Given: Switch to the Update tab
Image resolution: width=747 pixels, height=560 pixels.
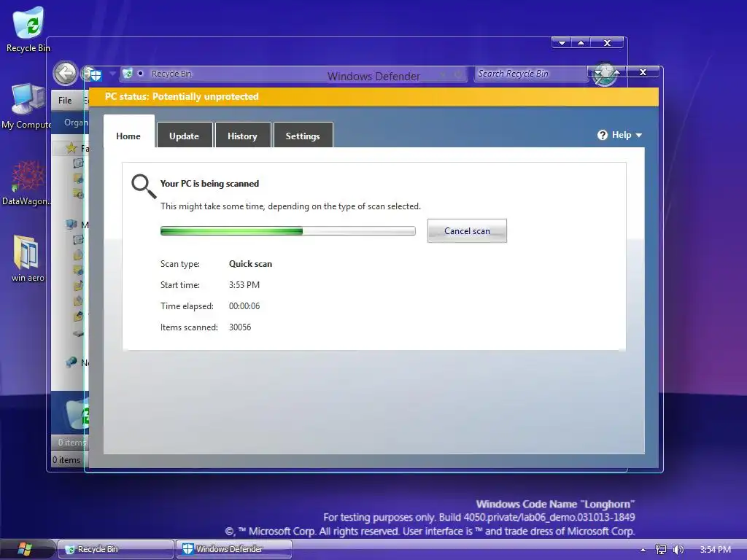Looking at the screenshot, I should pos(185,136).
